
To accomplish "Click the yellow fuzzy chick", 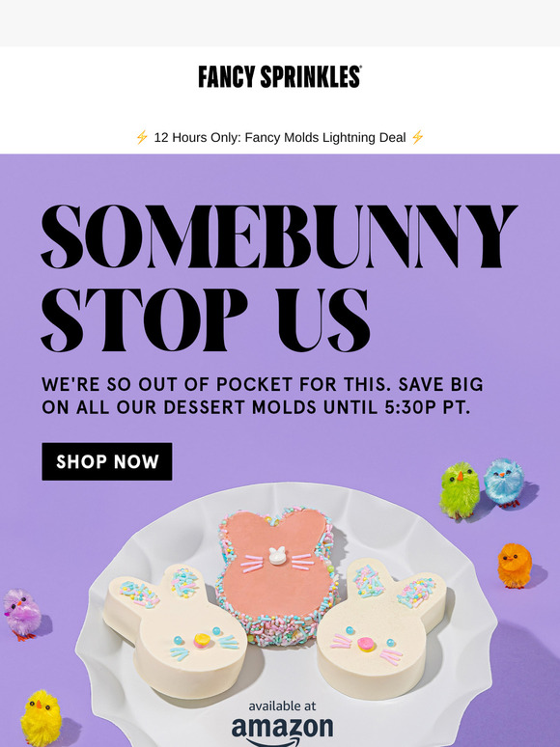I will (42, 717).
